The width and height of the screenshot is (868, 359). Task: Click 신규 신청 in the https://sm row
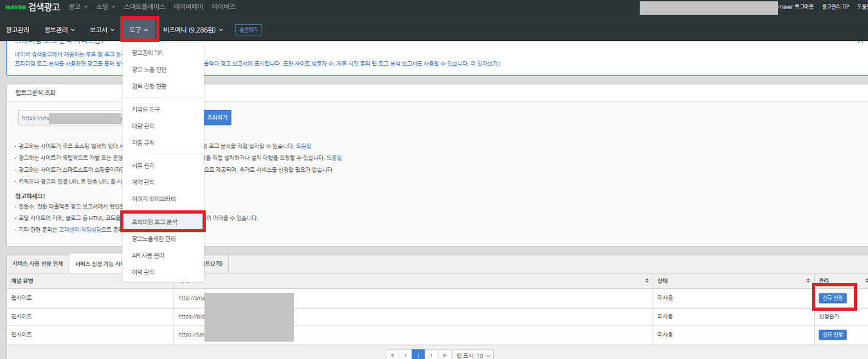click(833, 335)
